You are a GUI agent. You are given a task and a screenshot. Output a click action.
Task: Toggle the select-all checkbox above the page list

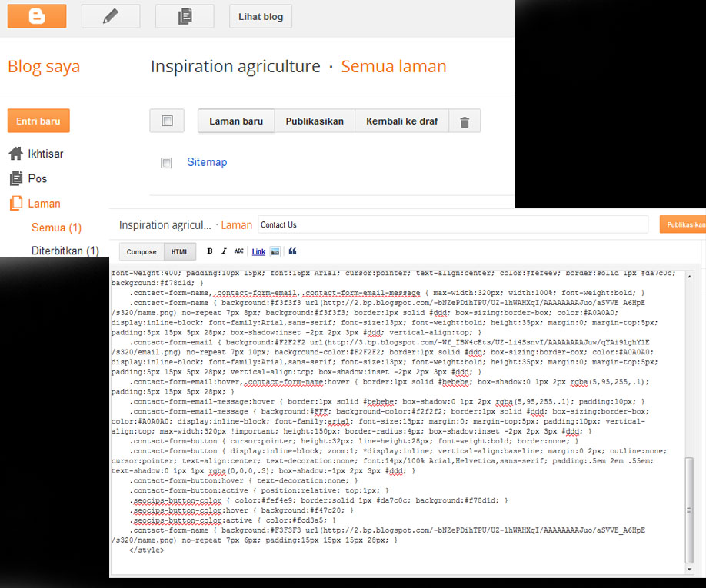click(167, 120)
